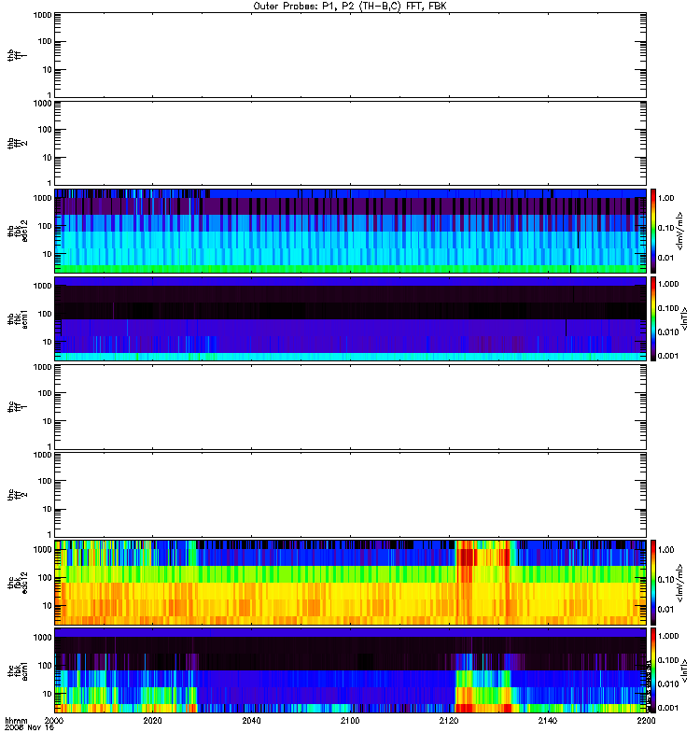Click the 'thb fbk edc12' y-axis label
The width and height of the screenshot is (700, 747).
(x=17, y=231)
